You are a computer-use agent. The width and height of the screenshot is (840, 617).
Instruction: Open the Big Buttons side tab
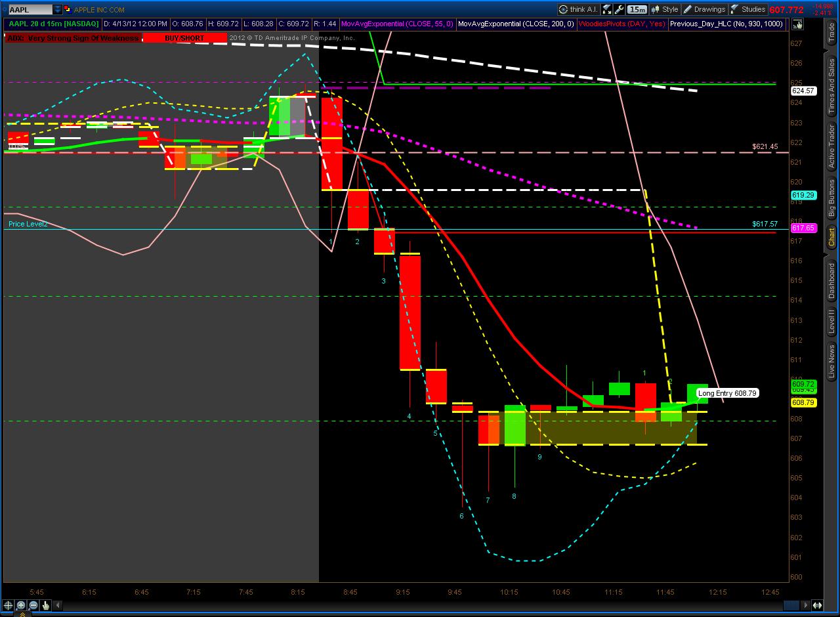pos(831,198)
